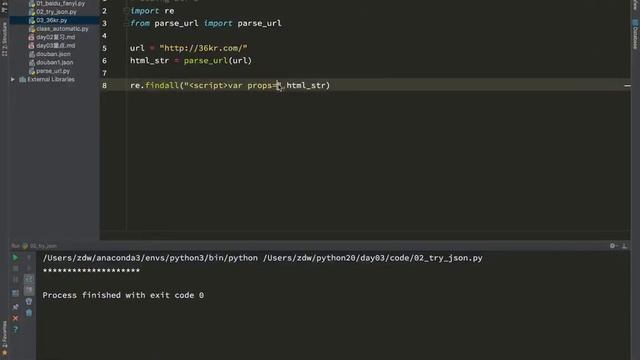Open the Database tool window tab
The width and height of the screenshot is (640, 360).
pyautogui.click(x=635, y=35)
